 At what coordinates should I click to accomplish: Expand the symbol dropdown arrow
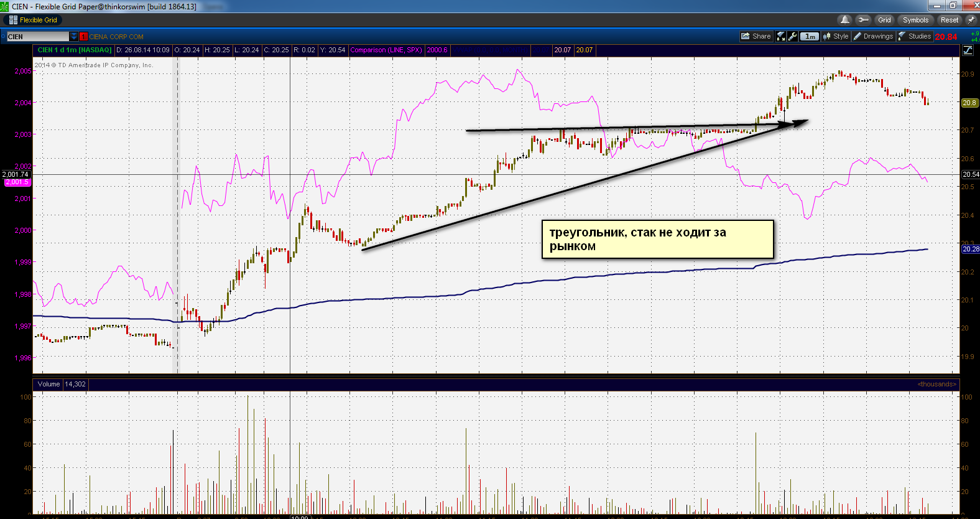coord(74,37)
